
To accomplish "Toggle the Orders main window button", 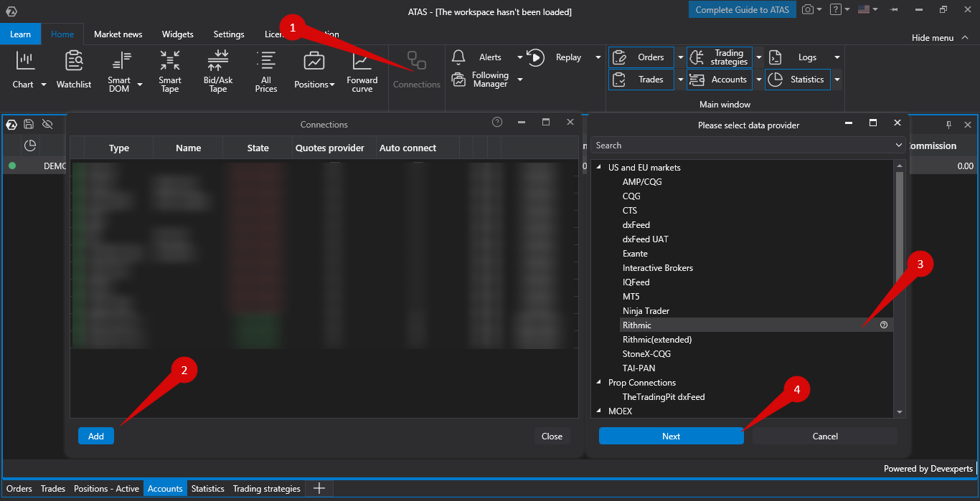I will point(642,57).
